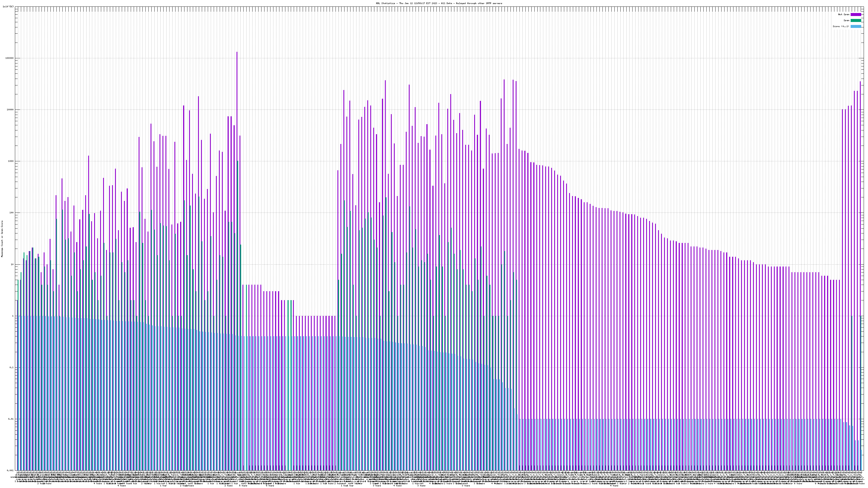868x488 pixels.
Task: Click the green Spam legend swatch
Action: pyautogui.click(x=856, y=21)
